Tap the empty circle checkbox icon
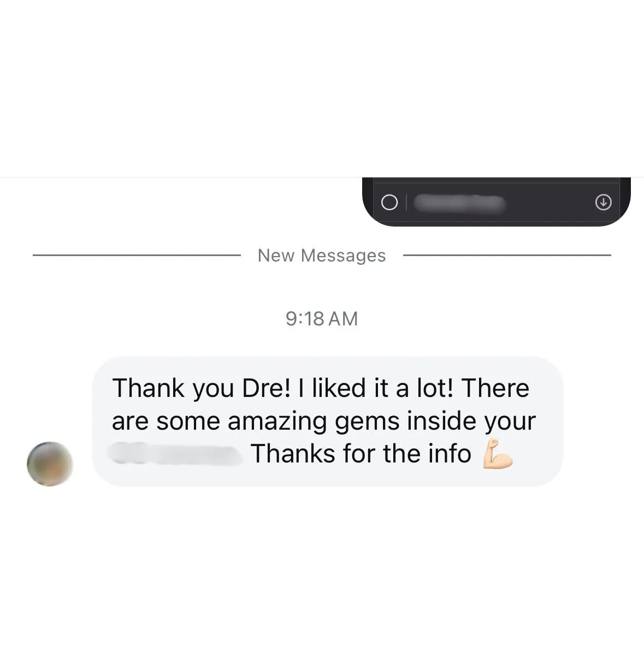 389,203
